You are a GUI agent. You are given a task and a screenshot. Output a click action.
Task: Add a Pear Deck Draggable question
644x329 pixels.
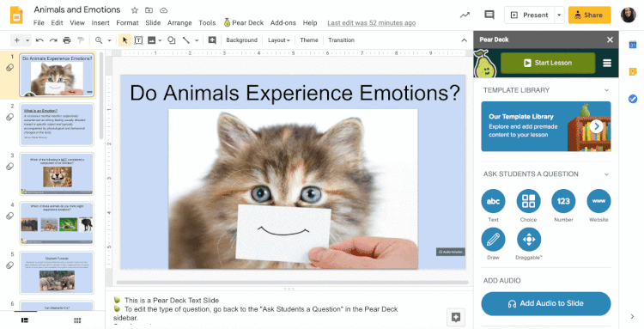click(x=529, y=240)
